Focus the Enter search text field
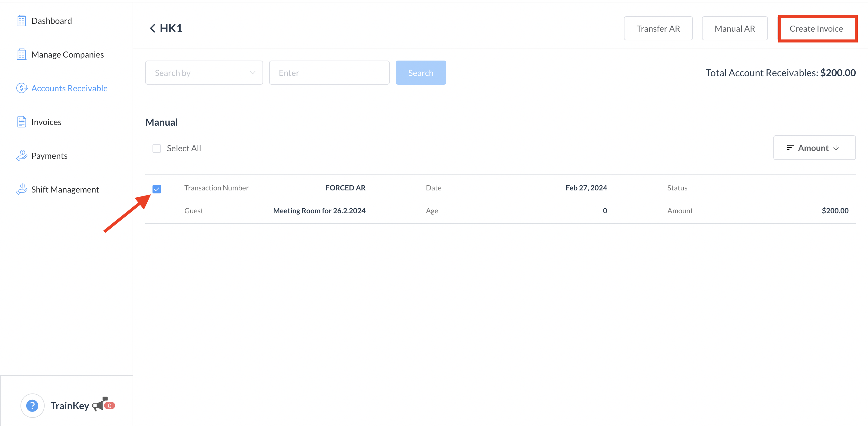Viewport: 868px width, 426px height. point(329,73)
